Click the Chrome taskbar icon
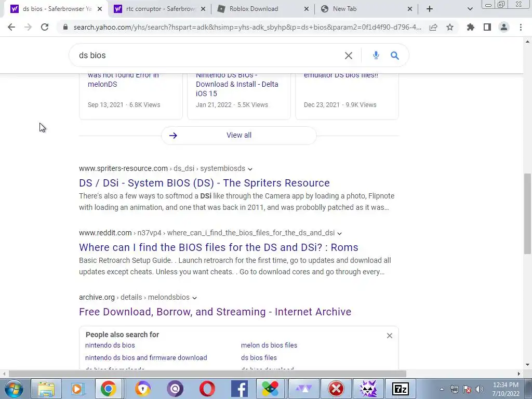The width and height of the screenshot is (532, 399). tap(108, 389)
